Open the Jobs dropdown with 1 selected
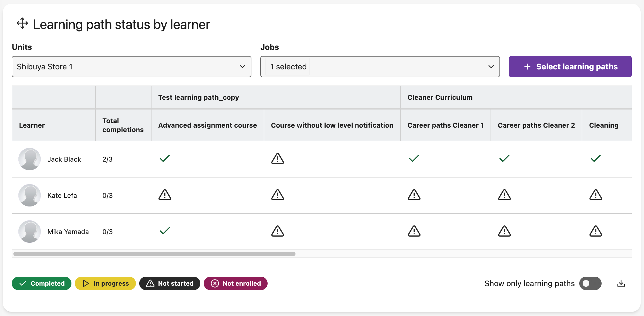644x316 pixels. (379, 67)
